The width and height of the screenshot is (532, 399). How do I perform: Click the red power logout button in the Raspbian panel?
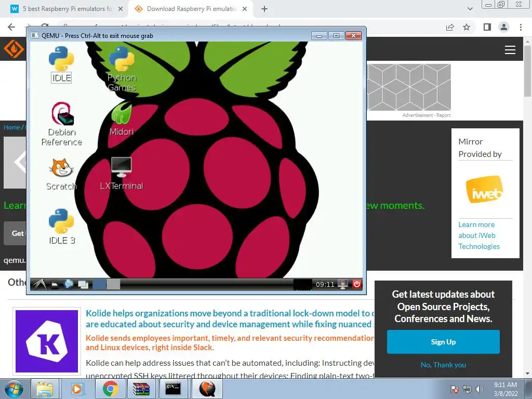356,284
